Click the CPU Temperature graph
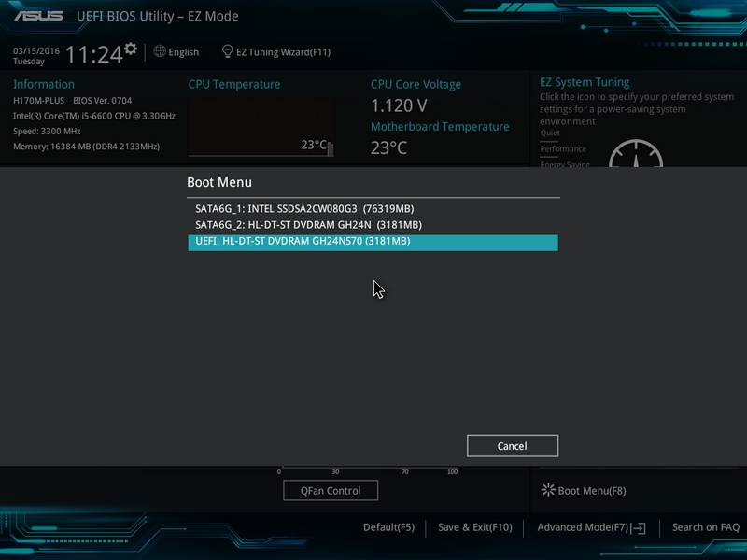 [261, 127]
